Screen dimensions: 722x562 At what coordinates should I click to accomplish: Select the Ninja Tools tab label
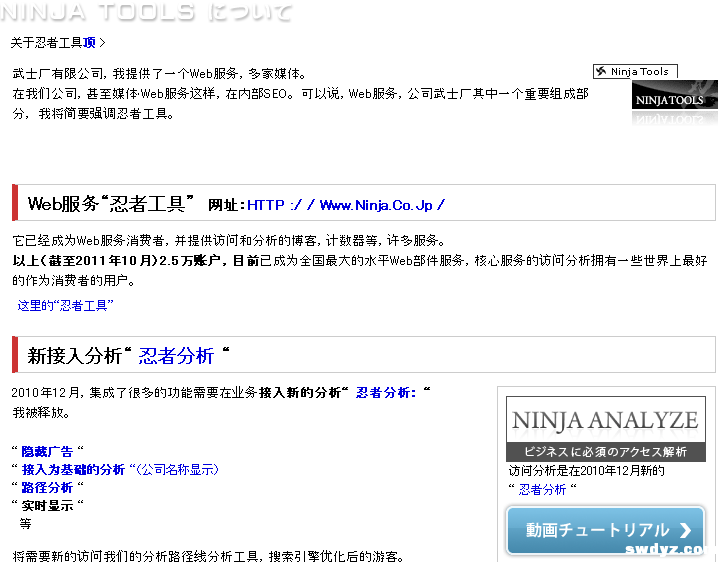tap(640, 71)
